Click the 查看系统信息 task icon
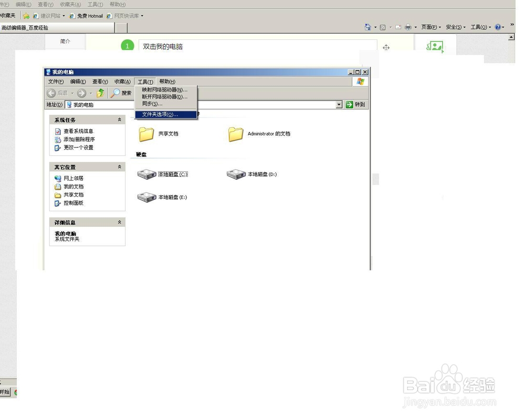 [x=58, y=131]
